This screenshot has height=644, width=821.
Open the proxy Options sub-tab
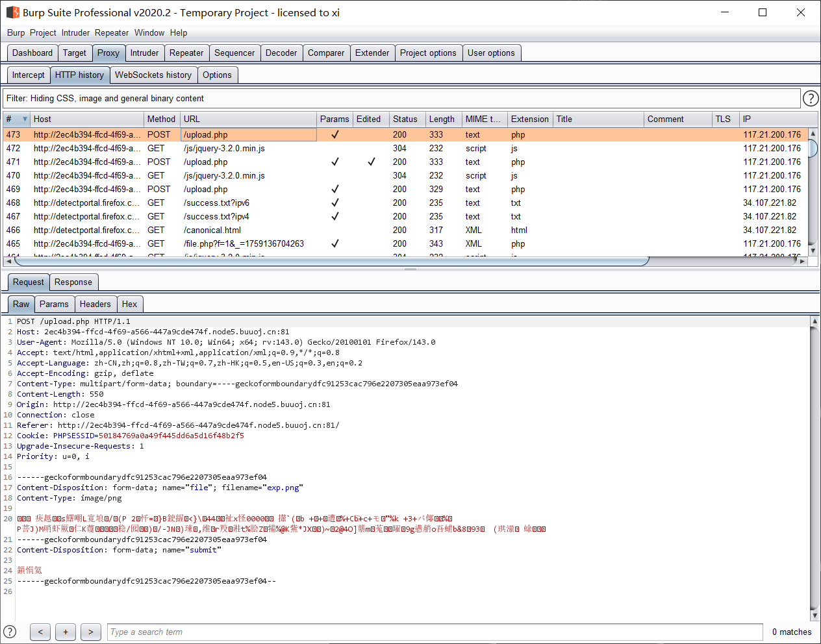(x=217, y=75)
